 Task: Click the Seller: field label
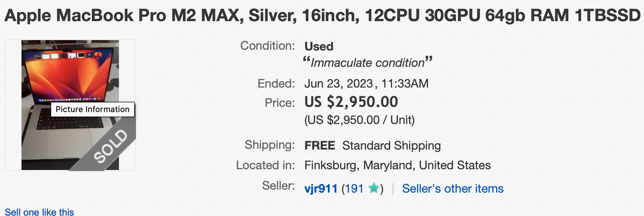point(278,186)
